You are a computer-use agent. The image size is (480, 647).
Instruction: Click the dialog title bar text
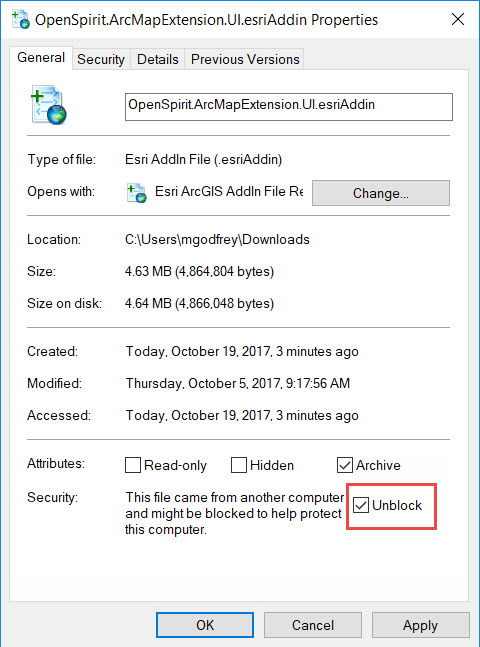click(206, 20)
